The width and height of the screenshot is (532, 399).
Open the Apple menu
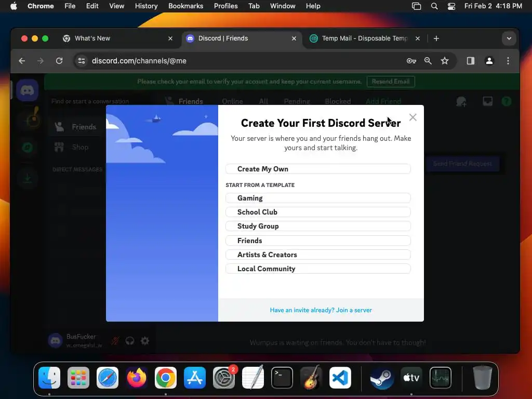(14, 6)
